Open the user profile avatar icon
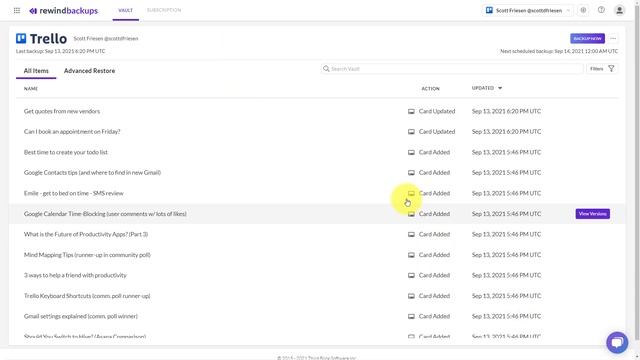The image size is (640, 360). click(619, 10)
